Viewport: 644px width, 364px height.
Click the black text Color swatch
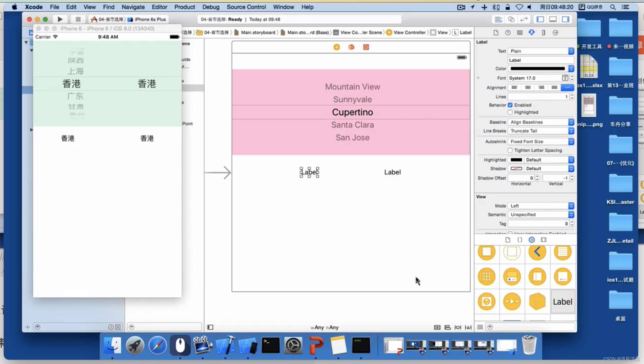click(x=538, y=68)
